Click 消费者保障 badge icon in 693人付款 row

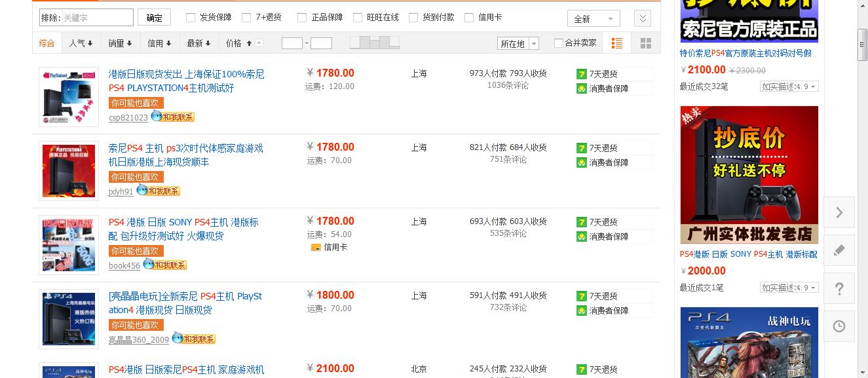click(x=581, y=236)
